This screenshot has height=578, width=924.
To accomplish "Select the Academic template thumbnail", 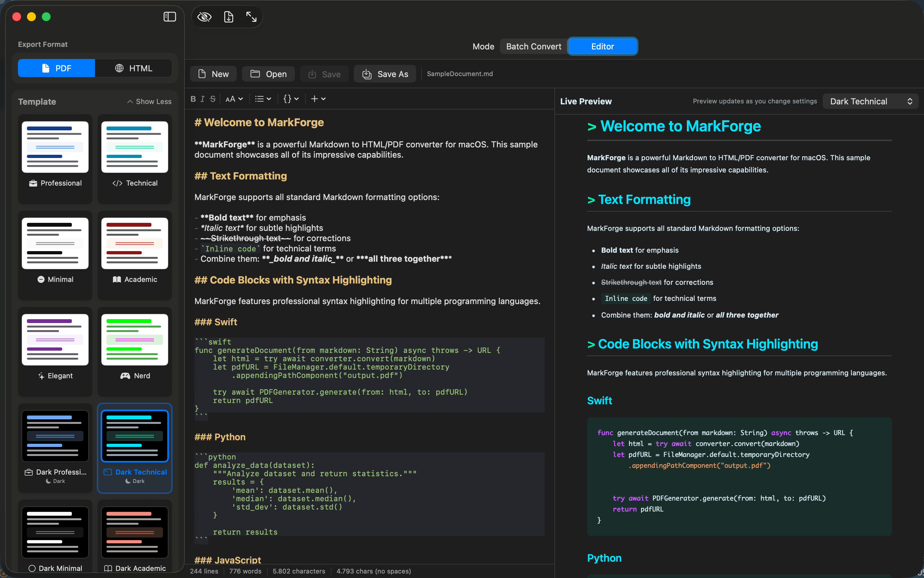I will (135, 243).
